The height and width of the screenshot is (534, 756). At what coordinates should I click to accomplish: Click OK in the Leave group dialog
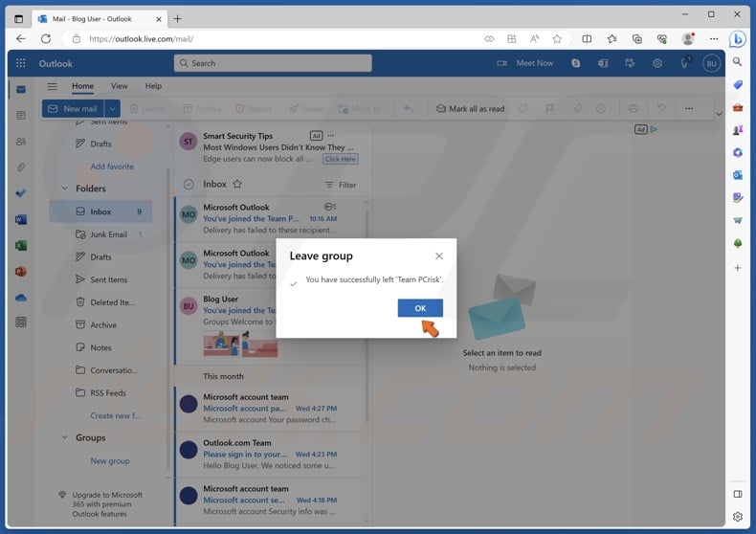tap(420, 308)
